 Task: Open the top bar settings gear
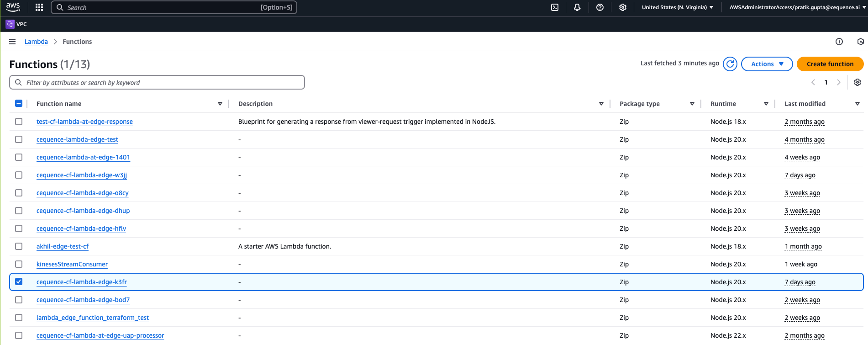[x=623, y=7]
